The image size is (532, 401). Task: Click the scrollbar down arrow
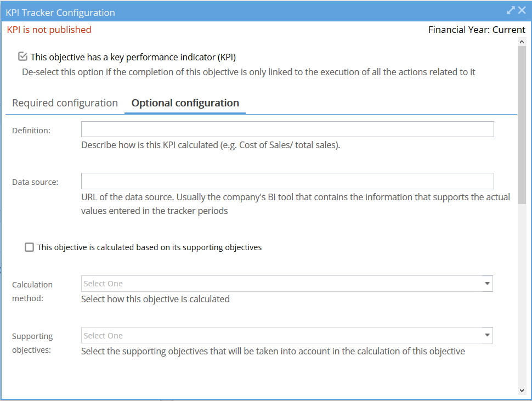[522, 391]
